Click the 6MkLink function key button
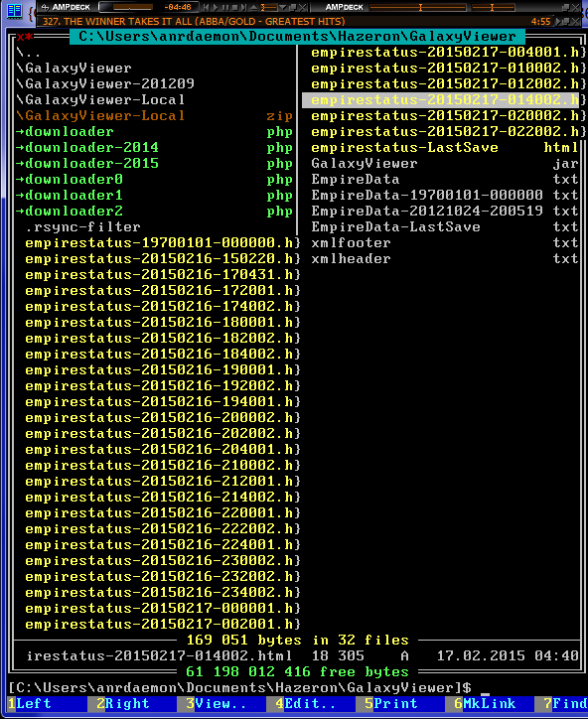 tap(495, 704)
